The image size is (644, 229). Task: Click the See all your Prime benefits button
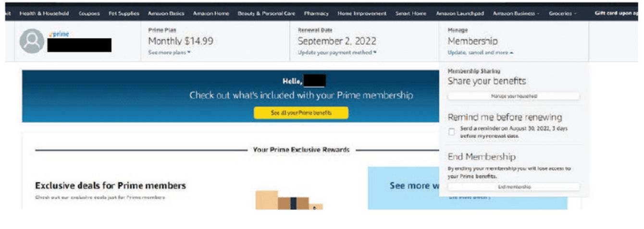coord(301,113)
